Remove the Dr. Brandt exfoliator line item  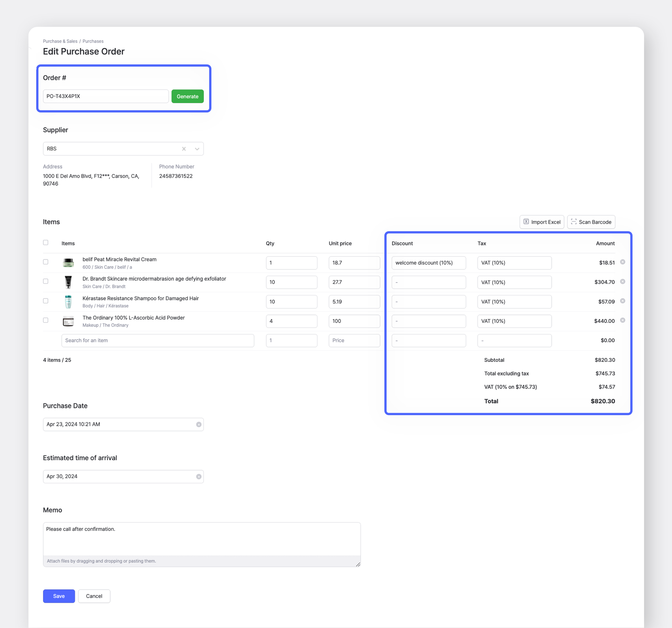coord(623,281)
